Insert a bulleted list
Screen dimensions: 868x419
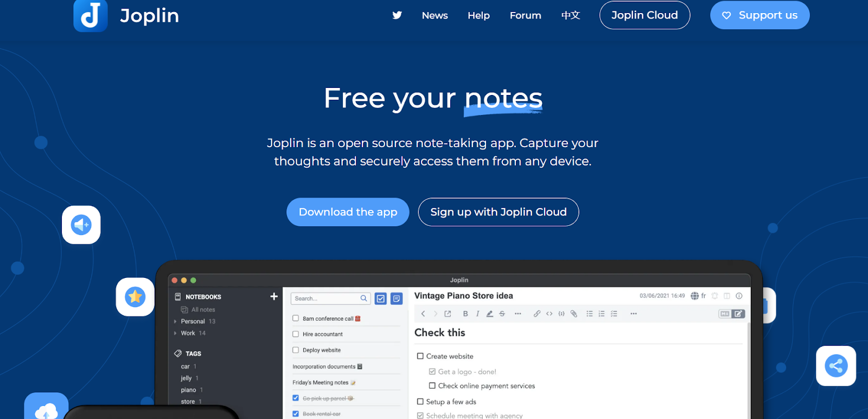pos(590,314)
